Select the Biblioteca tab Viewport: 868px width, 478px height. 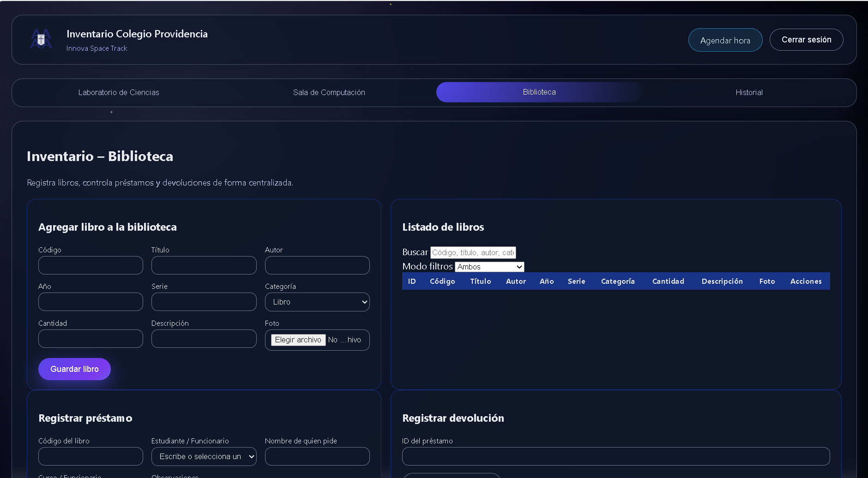pos(539,92)
